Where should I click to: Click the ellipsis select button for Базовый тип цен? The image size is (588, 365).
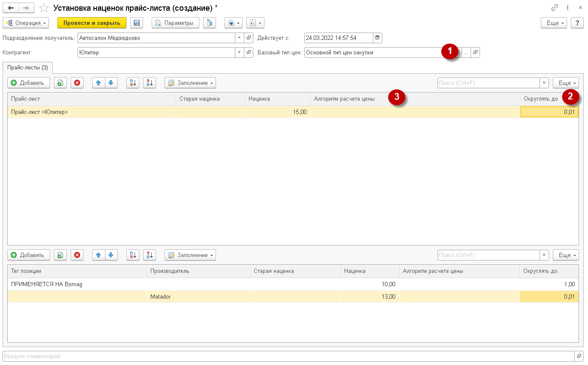coord(466,52)
